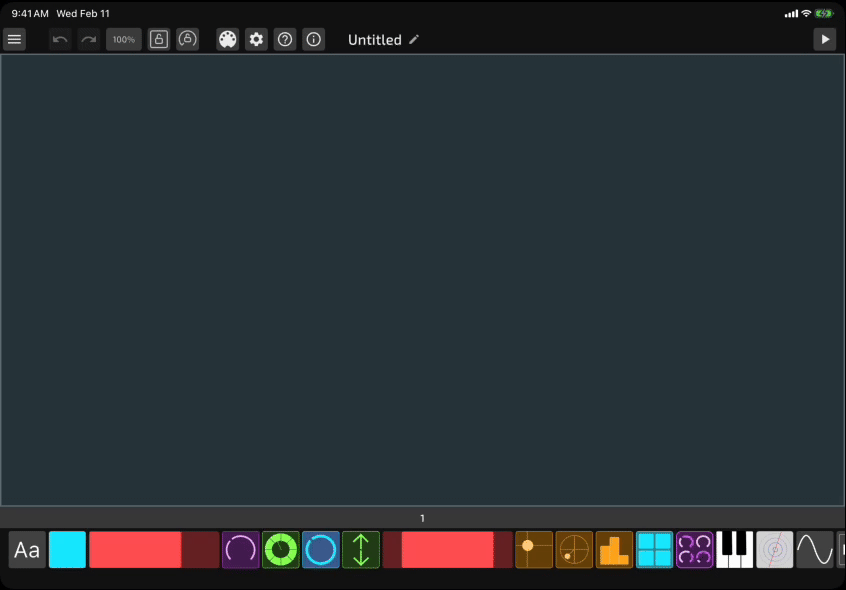Toggle the circular rotation lock icon
Screen dimensions: 846x590
click(188, 39)
